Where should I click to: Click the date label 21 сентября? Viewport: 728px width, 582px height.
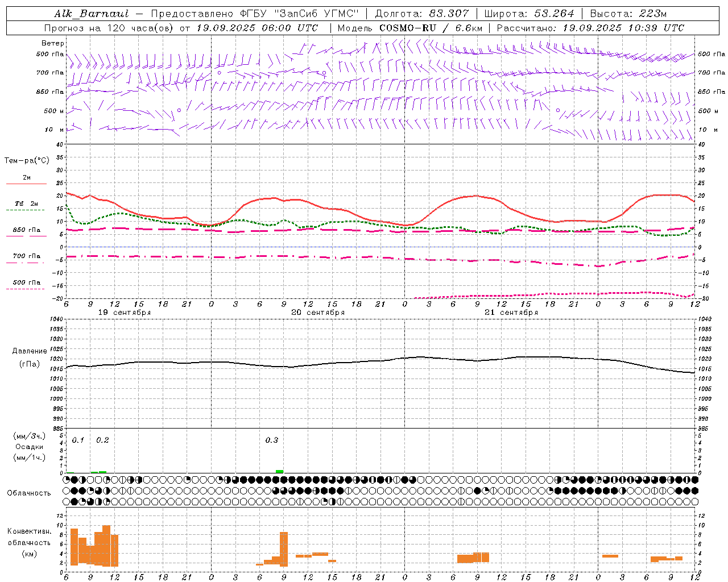point(511,313)
